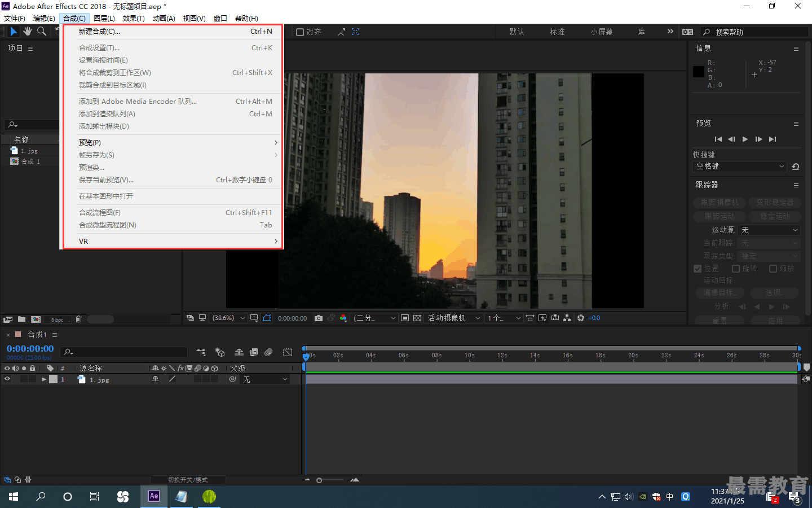Play the preview

745,139
